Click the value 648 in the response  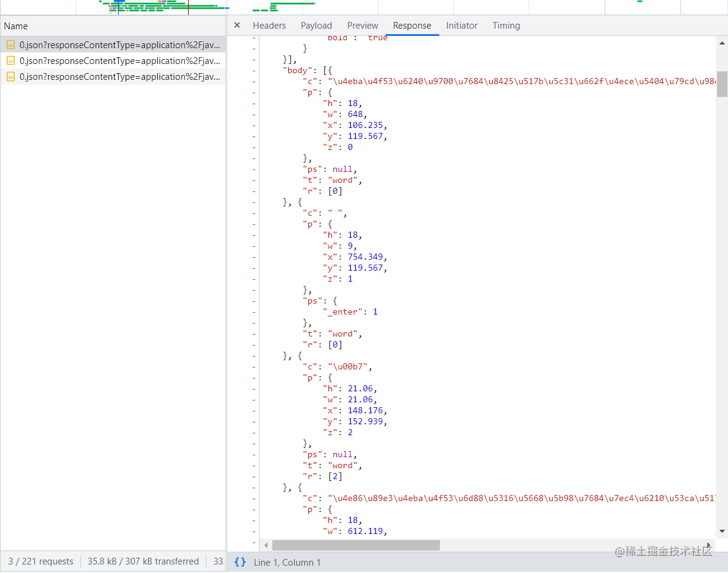[355, 115]
